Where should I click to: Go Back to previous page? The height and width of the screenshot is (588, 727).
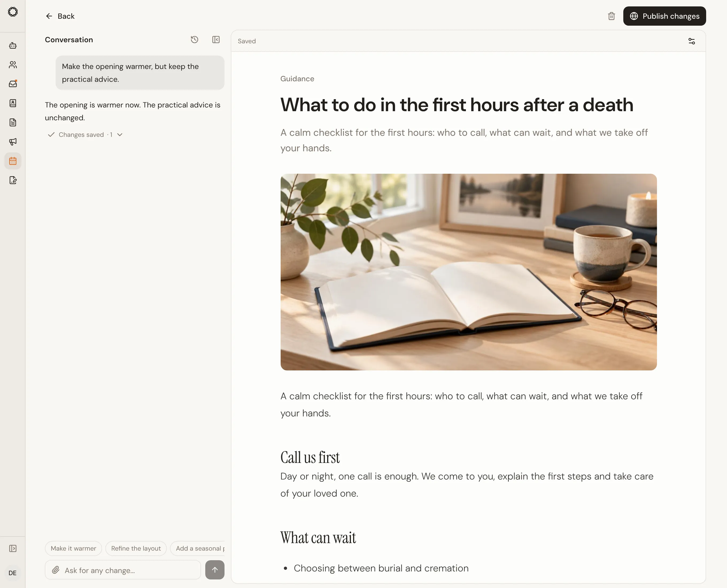coord(60,16)
